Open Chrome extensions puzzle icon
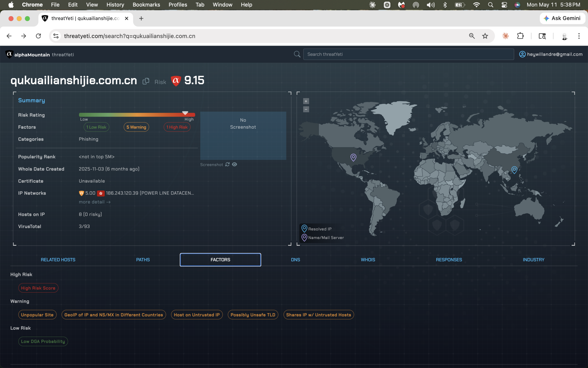The height and width of the screenshot is (368, 588). 520,36
